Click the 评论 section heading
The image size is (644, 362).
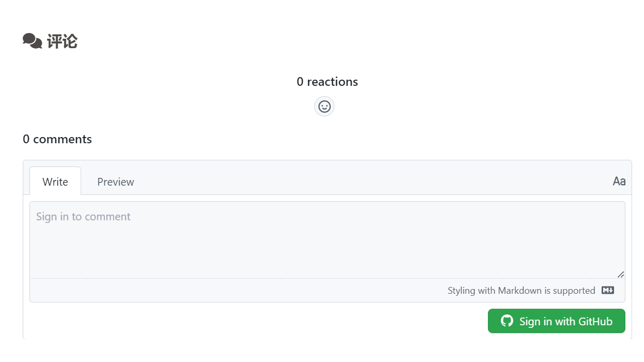[x=62, y=41]
